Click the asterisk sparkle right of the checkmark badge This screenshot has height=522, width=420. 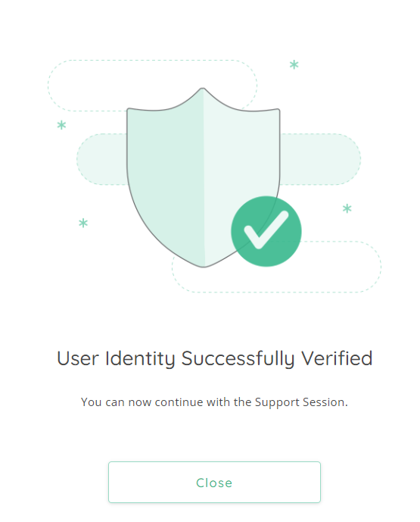click(347, 208)
